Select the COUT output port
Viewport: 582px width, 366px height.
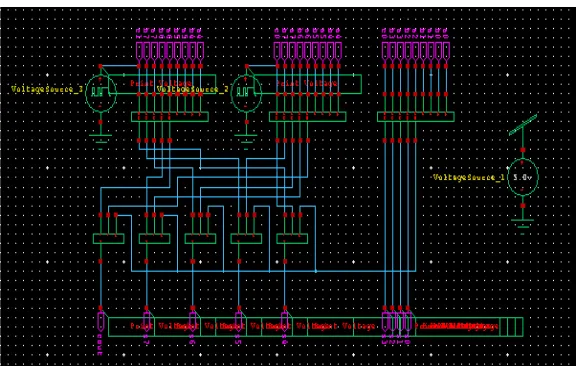(100, 321)
